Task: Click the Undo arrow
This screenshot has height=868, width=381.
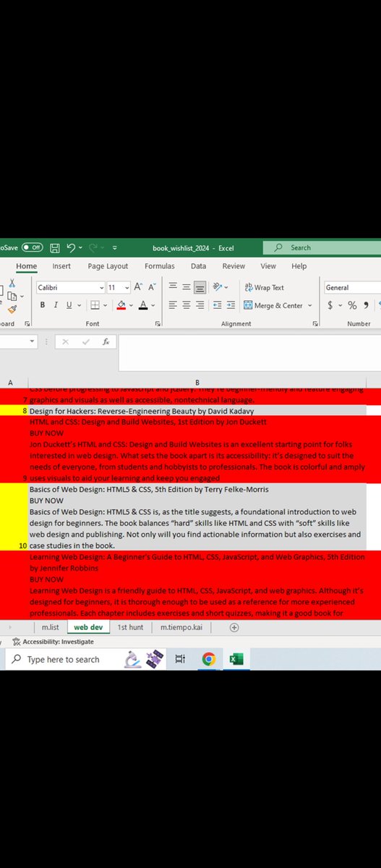Action: (x=71, y=247)
